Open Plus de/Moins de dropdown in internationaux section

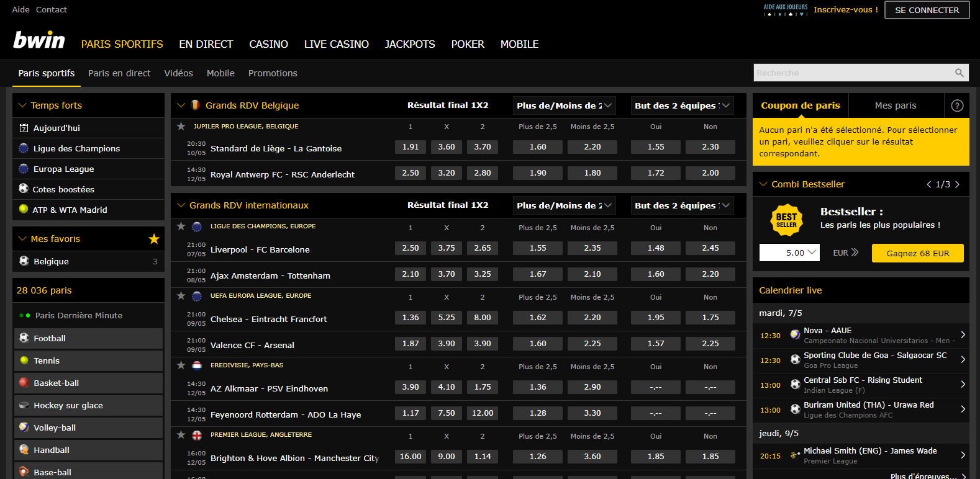click(x=565, y=205)
